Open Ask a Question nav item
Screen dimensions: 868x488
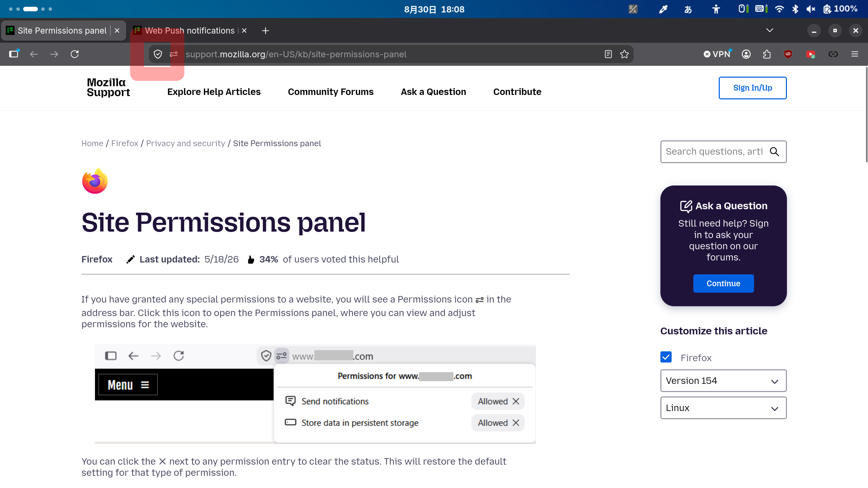[433, 92]
